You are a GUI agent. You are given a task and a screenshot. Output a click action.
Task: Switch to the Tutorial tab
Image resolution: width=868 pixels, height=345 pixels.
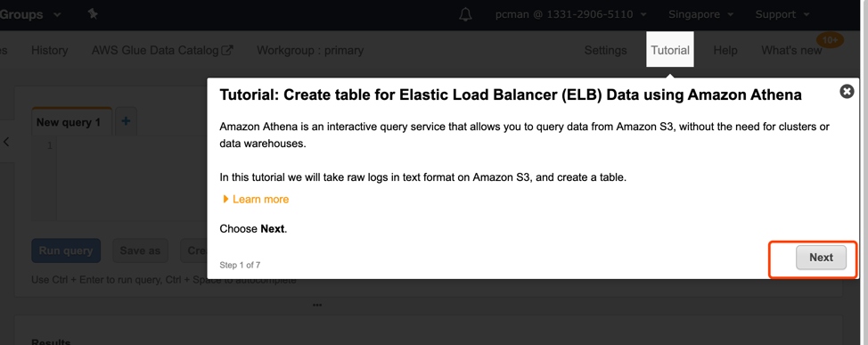pyautogui.click(x=670, y=50)
